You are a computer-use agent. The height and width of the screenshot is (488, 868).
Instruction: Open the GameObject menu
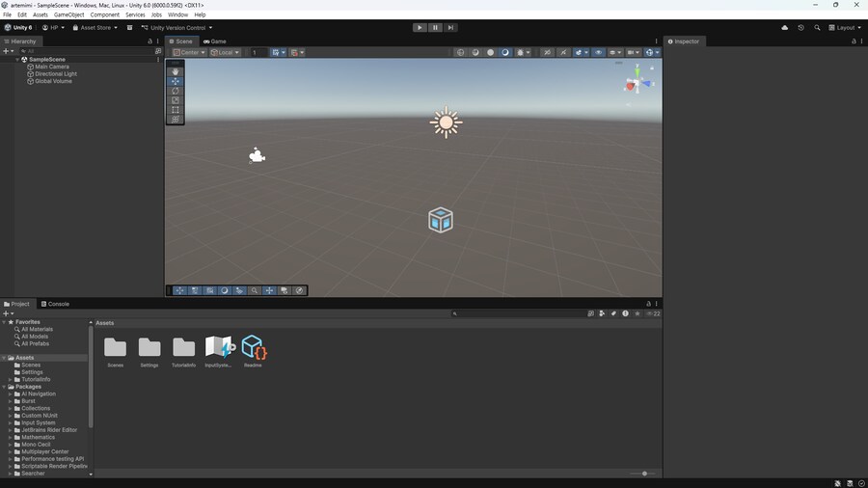point(68,15)
